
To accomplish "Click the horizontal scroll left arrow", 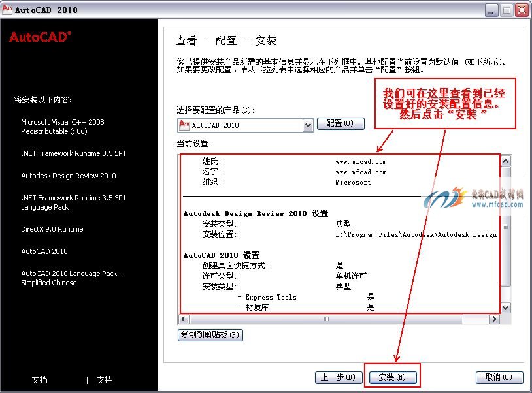I will (184, 319).
